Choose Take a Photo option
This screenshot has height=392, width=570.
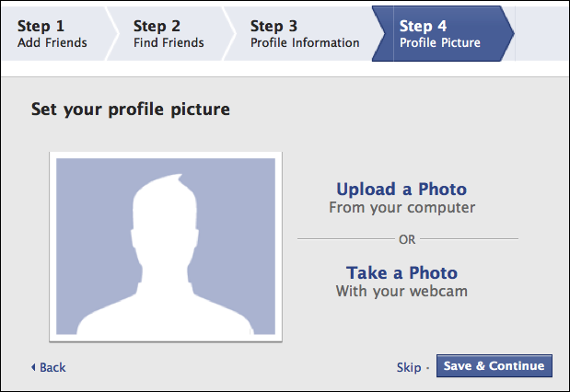[x=401, y=272]
